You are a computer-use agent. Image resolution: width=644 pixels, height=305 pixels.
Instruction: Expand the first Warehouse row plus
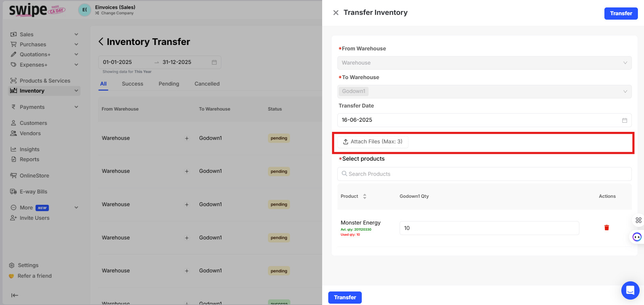[x=186, y=138]
